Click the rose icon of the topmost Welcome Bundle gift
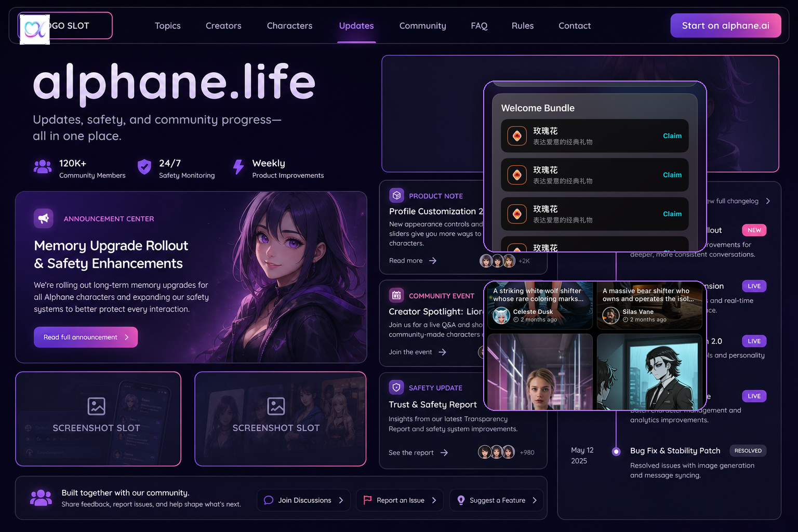 coord(517,136)
